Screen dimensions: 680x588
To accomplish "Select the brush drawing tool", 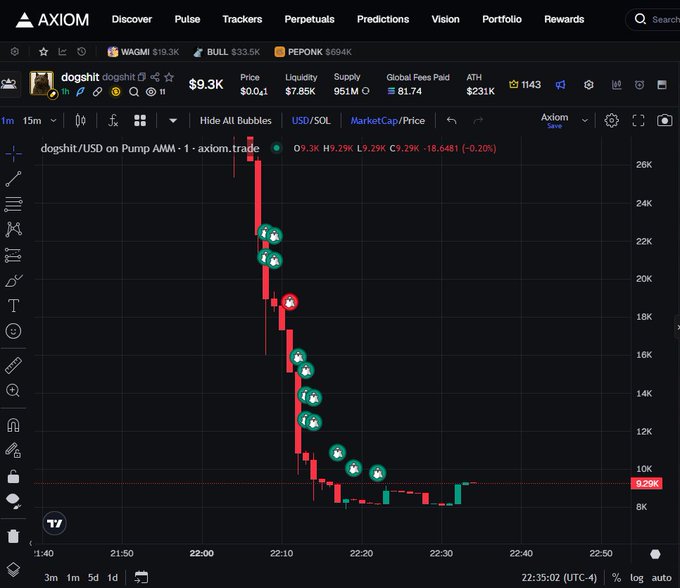I will pyautogui.click(x=13, y=281).
